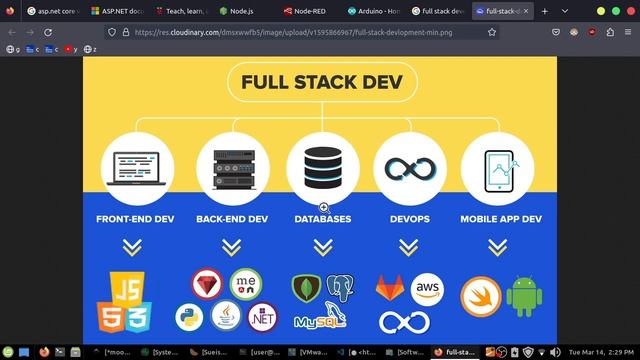640x360 pixels.
Task: Open the volume speaker tray control
Action: tap(555, 352)
